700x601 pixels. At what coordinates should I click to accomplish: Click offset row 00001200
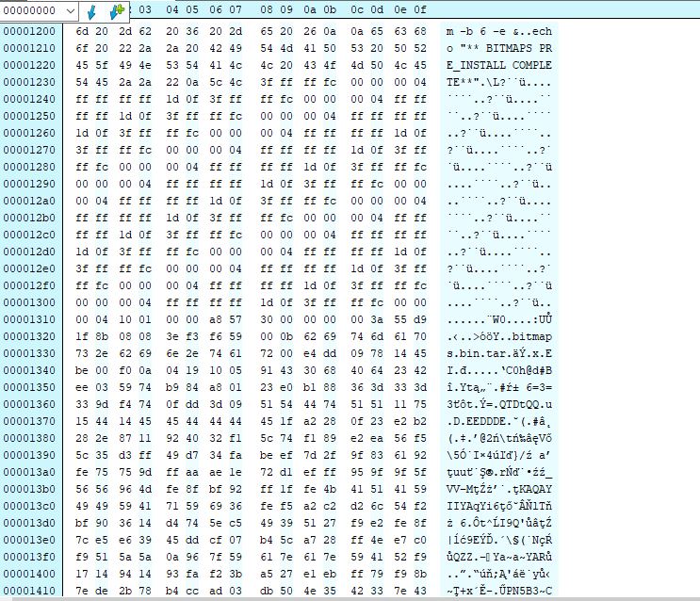(x=29, y=31)
